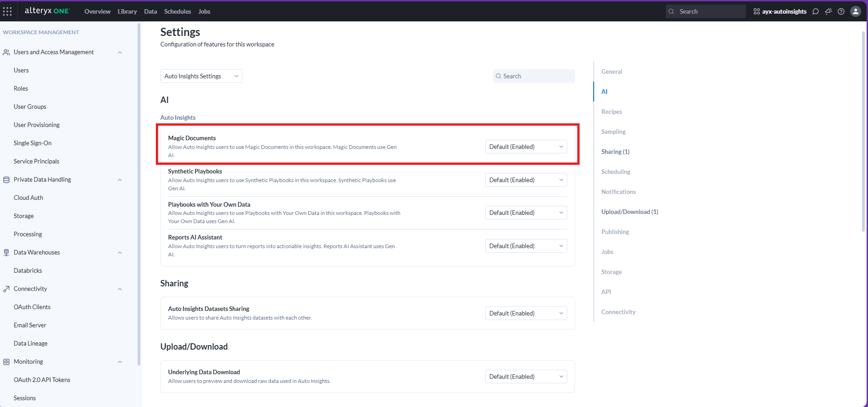Image resolution: width=868 pixels, height=407 pixels.
Task: Open the app launcher grid icon
Action: [x=7, y=11]
